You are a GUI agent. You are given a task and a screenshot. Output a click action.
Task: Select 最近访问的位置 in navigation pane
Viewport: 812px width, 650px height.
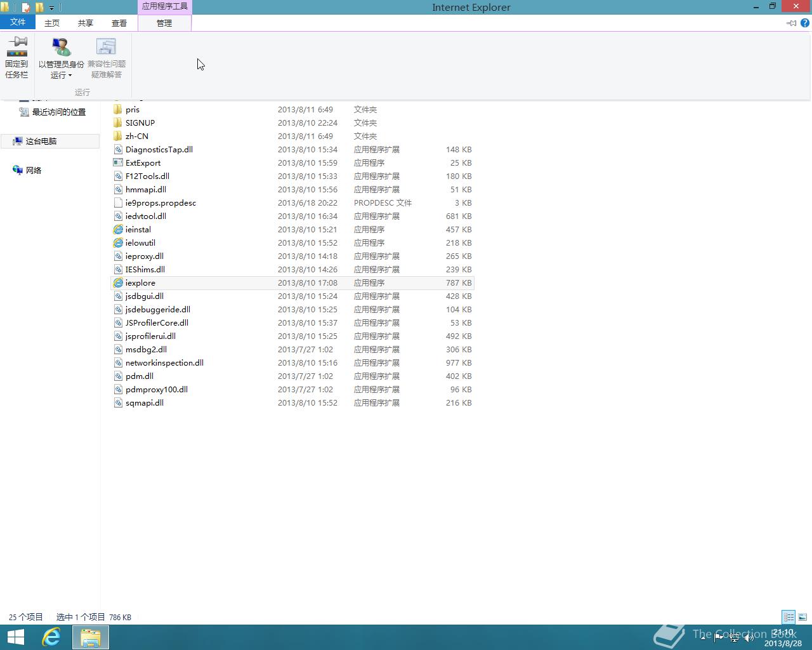[59, 112]
